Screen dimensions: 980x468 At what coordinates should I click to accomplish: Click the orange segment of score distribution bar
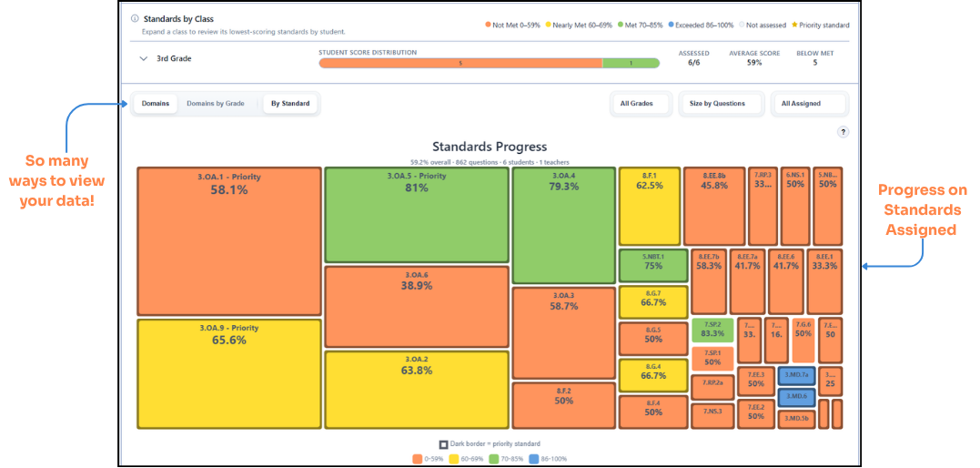tap(460, 63)
